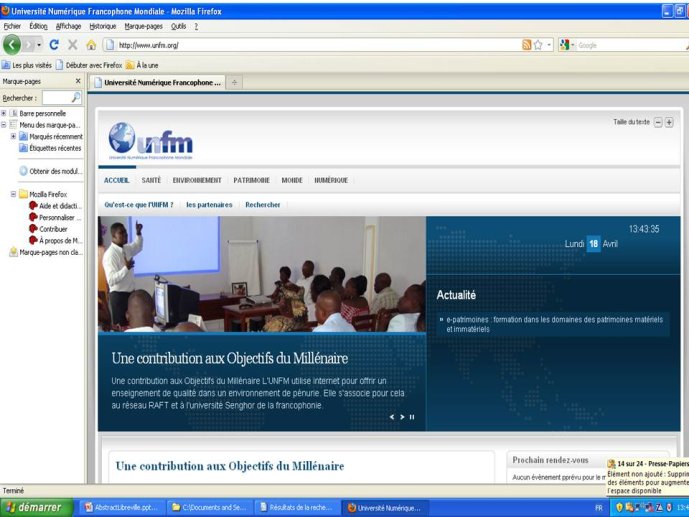
Task: Click the FR language indicator
Action: [x=598, y=508]
